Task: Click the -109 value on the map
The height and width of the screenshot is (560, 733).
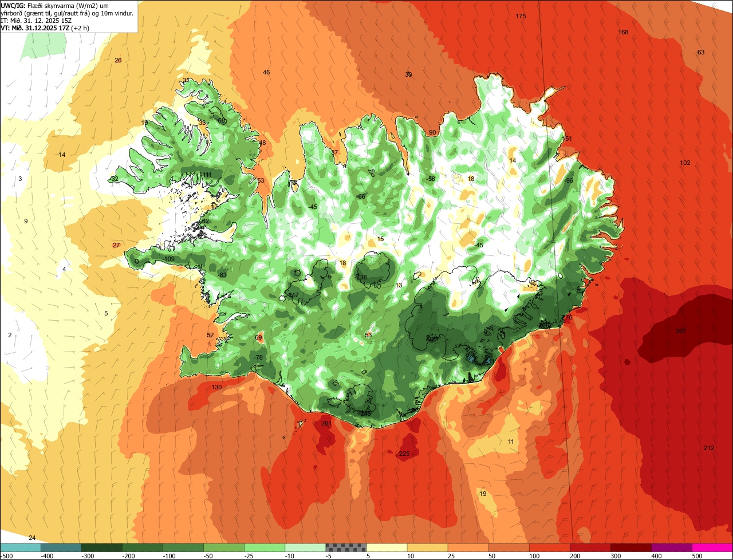Action: (168, 259)
